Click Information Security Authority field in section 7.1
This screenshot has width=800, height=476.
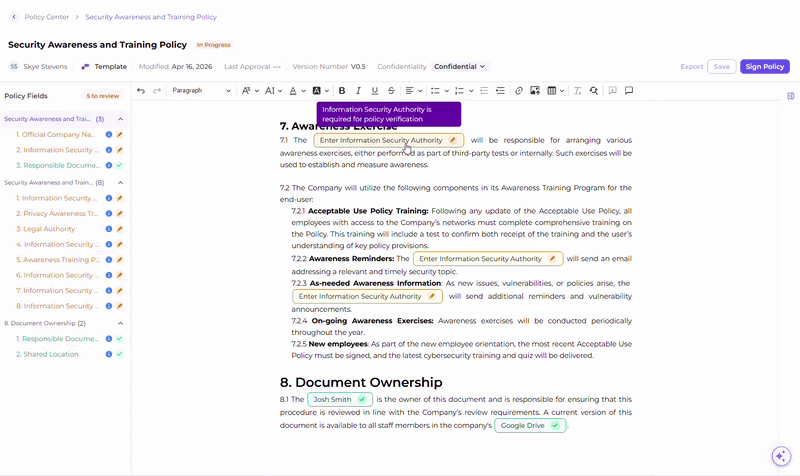pos(389,140)
